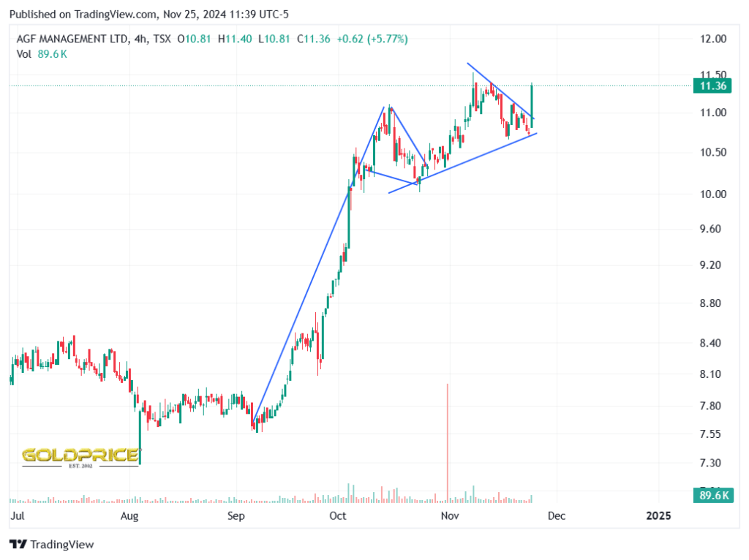Click the 12.00 price axis label
749x560 pixels.
point(712,39)
